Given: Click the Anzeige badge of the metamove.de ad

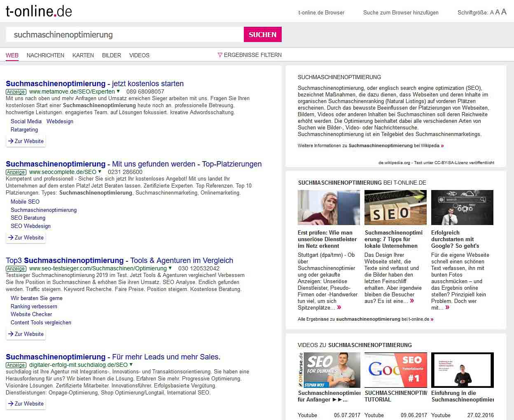Looking at the screenshot, I should click(16, 92).
